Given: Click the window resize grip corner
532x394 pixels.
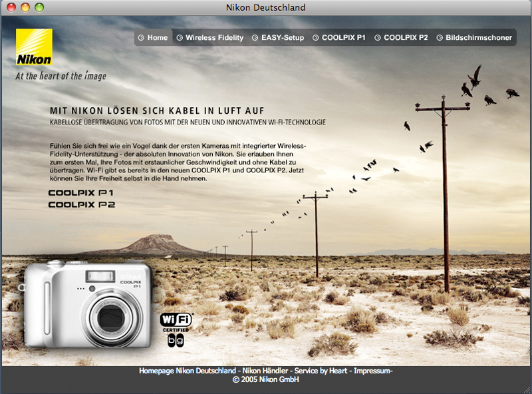Looking at the screenshot, I should (x=527, y=389).
